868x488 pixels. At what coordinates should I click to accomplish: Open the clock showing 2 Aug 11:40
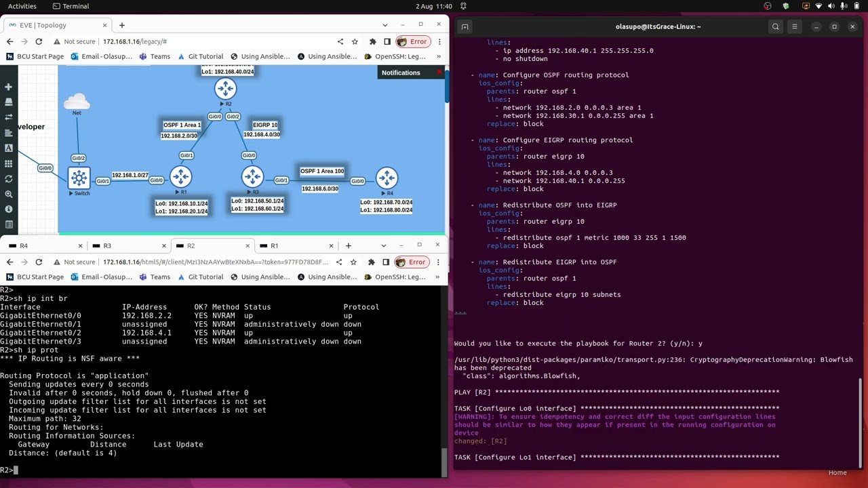click(x=434, y=6)
